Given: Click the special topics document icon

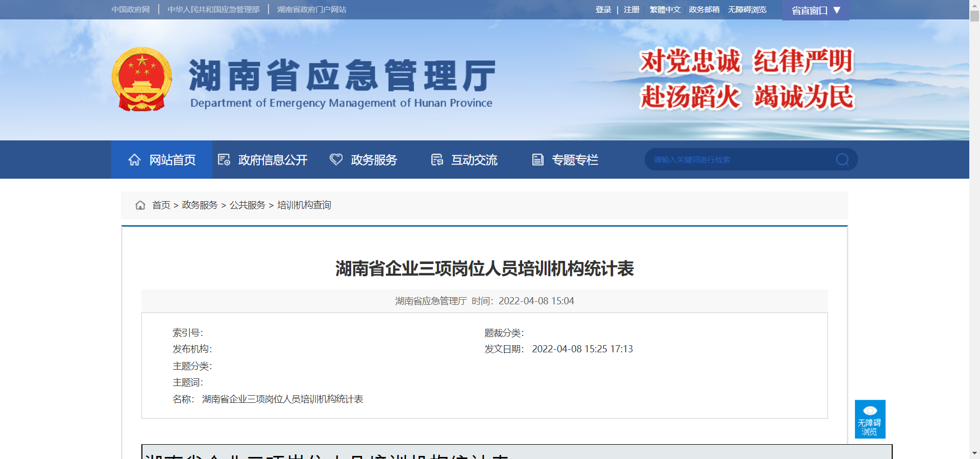Looking at the screenshot, I should pos(537,160).
